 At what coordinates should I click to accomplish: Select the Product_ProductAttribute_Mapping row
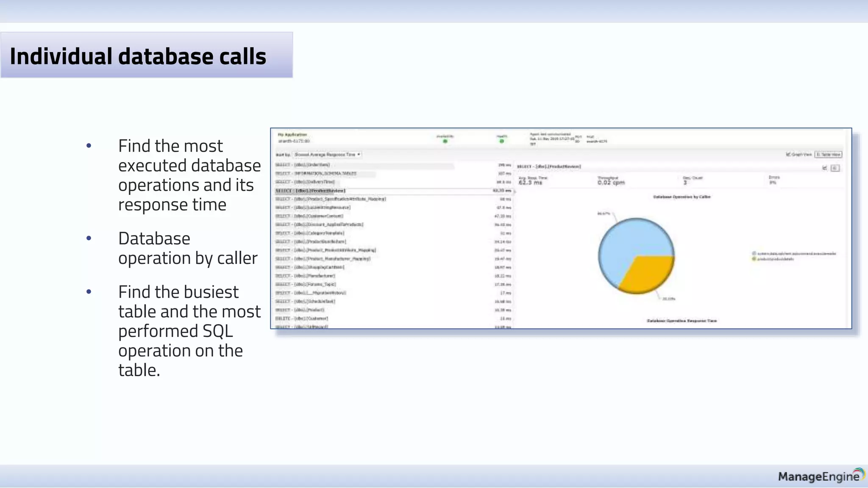coord(393,250)
